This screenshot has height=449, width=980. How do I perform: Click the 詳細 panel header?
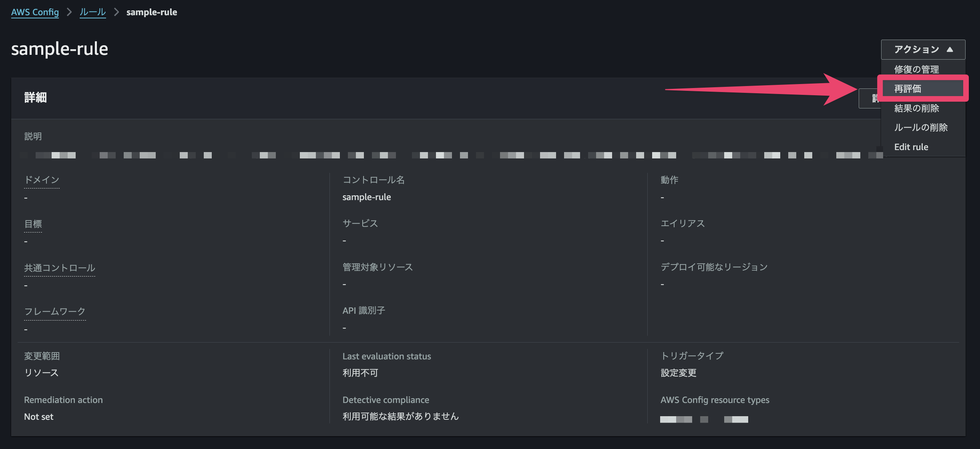tap(35, 98)
